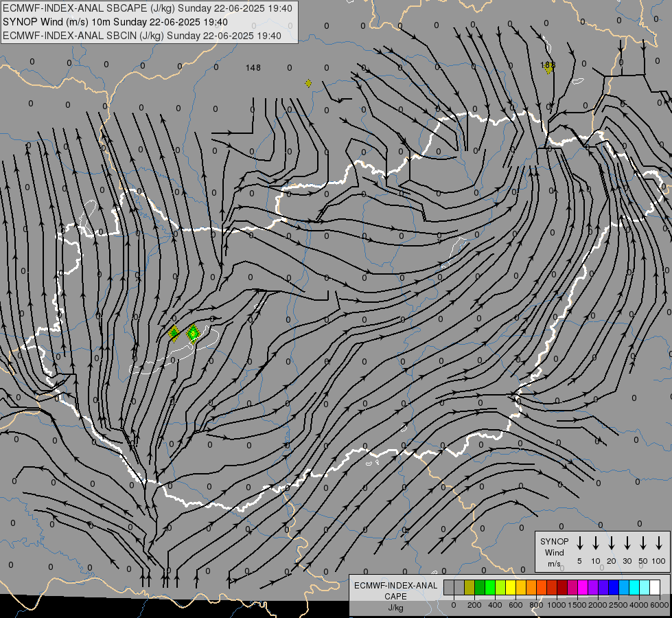The image size is (672, 618).
Task: Pick the purple swatch left of the 2000 tick
Action: point(593,587)
